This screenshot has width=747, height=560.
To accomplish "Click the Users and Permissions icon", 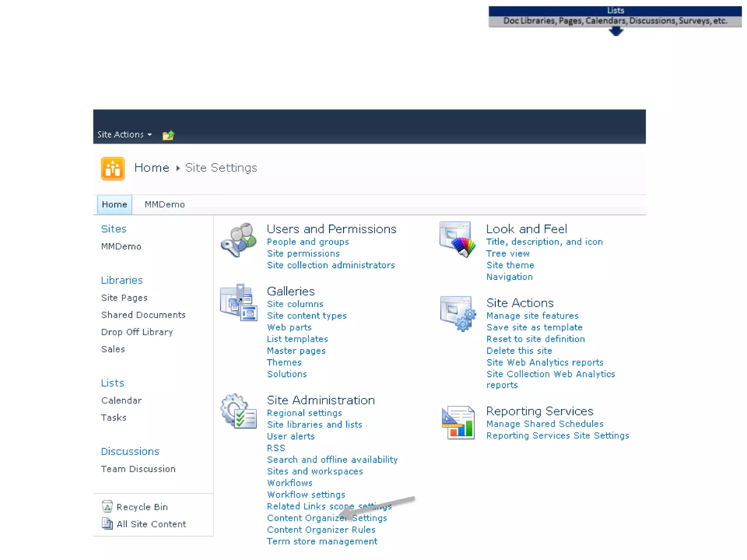I will click(x=239, y=240).
